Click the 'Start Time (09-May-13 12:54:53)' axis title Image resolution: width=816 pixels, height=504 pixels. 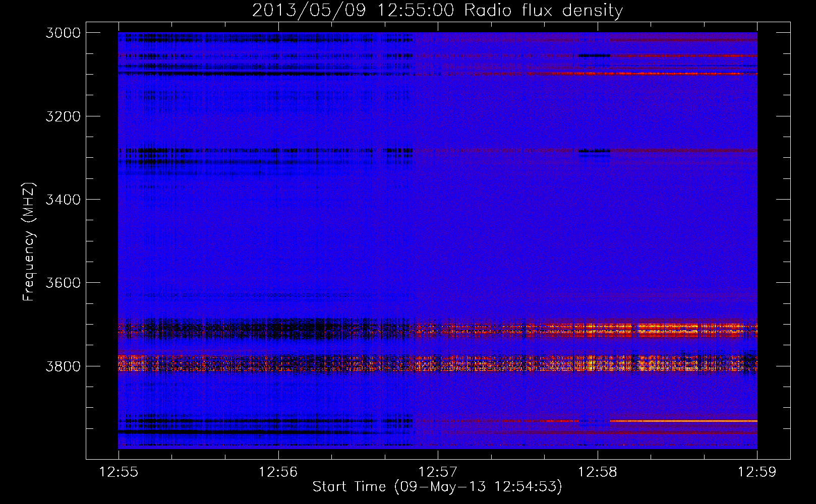437,487
